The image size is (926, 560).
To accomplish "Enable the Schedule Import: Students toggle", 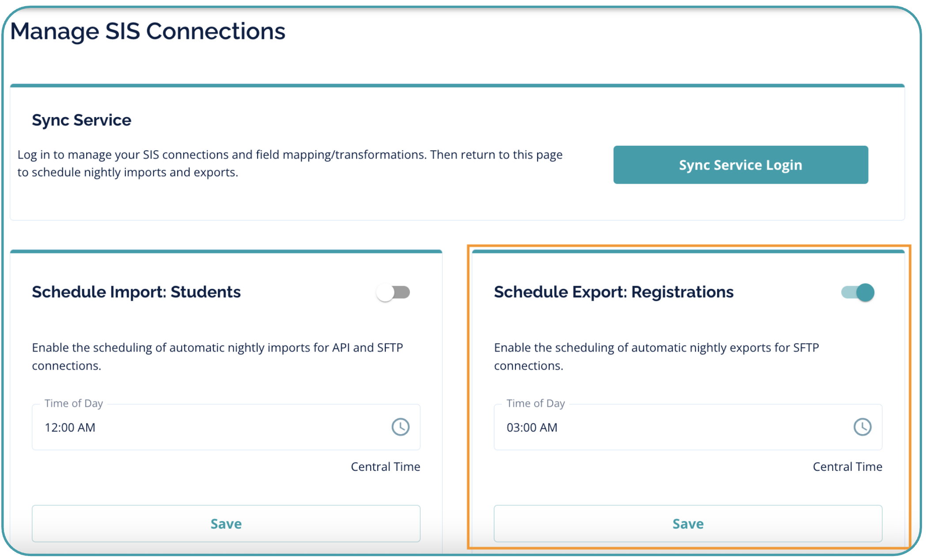I will pos(393,292).
